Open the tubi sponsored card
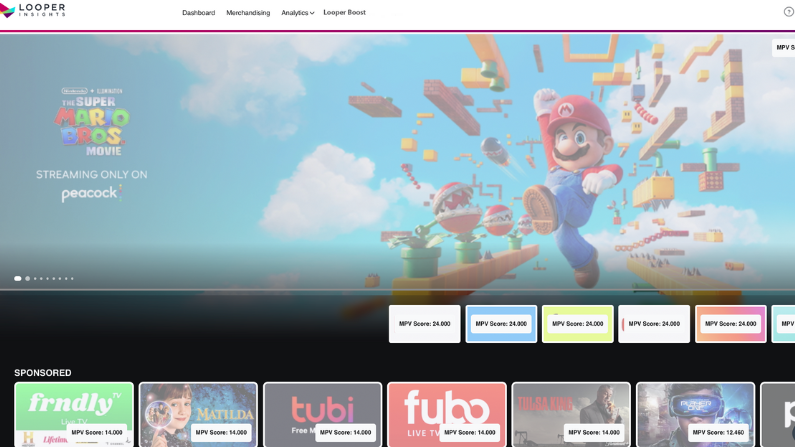795x447 pixels. pos(322,415)
